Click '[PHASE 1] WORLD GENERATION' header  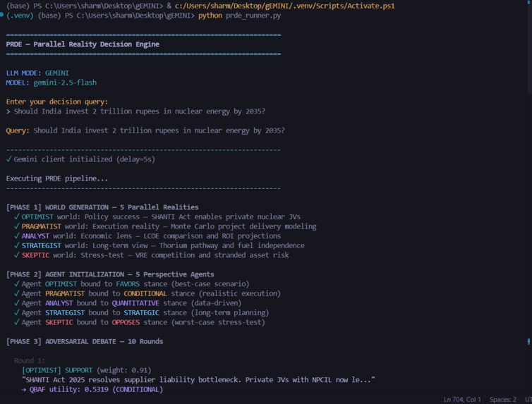click(x=102, y=207)
